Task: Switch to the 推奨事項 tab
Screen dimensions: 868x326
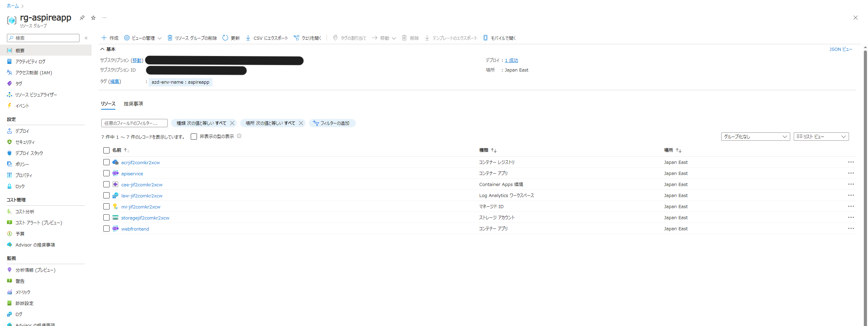Action: point(133,104)
